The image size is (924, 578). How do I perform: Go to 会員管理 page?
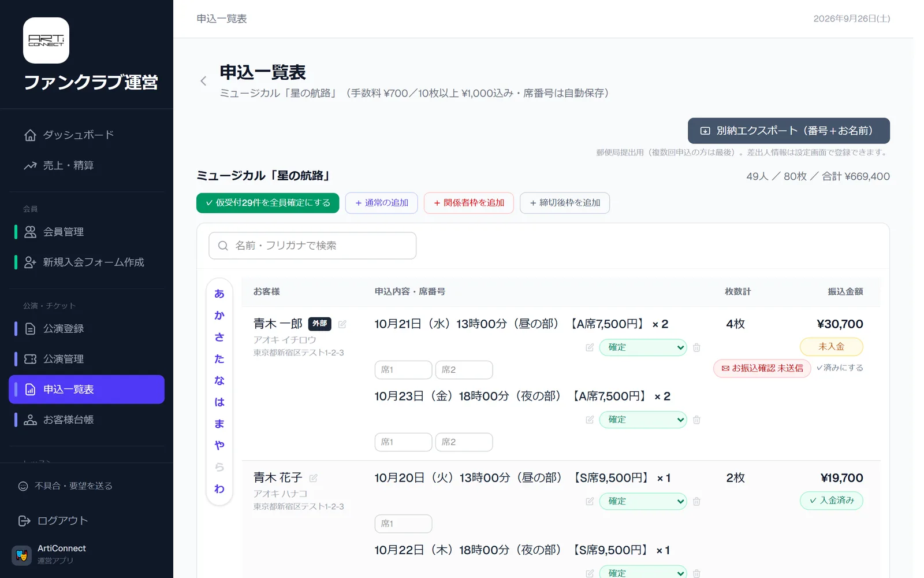pyautogui.click(x=87, y=232)
